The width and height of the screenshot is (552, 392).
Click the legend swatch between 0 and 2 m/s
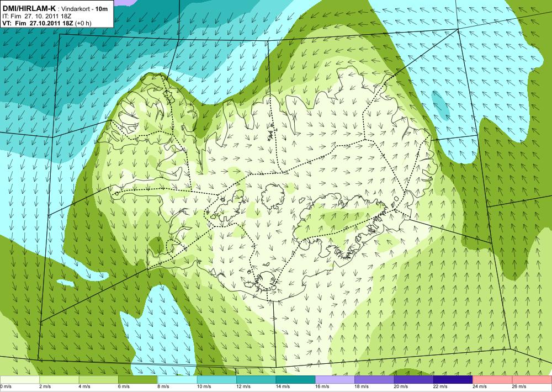click(20, 379)
